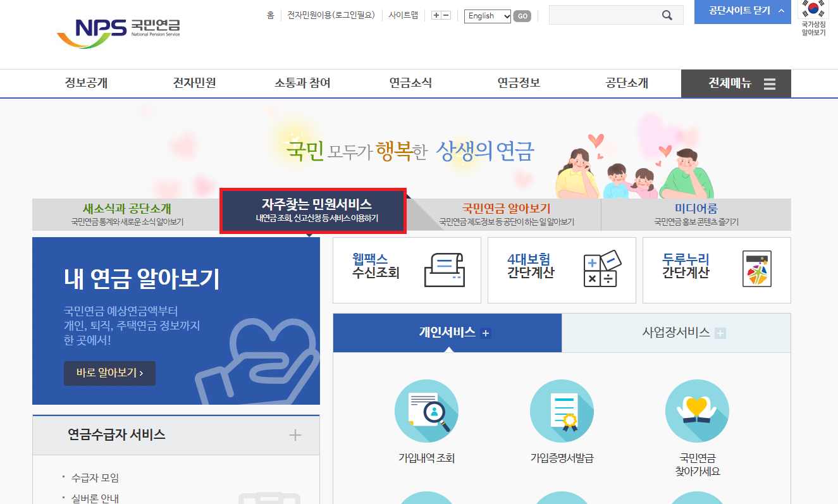Image resolution: width=838 pixels, height=504 pixels.
Task: Open the 전체메뉴 hamburger icon
Action: (769, 83)
